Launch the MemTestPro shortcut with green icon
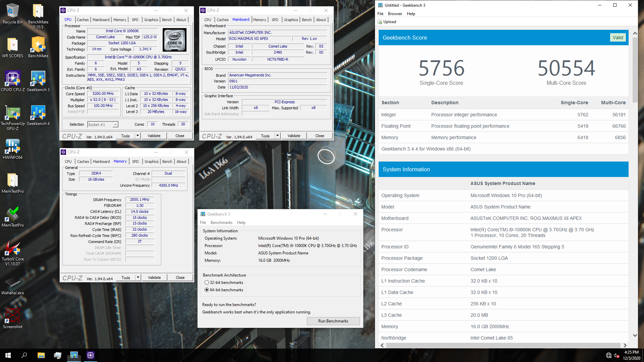 12,217
